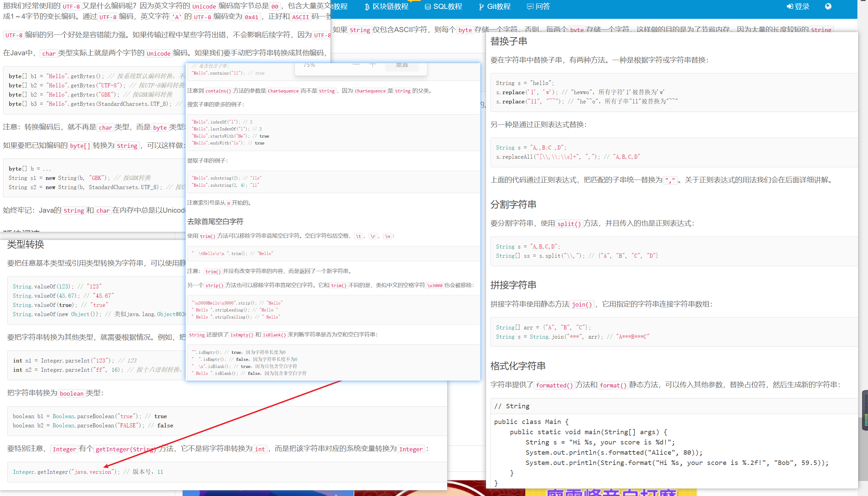Click the 75% zoom level text
Image resolution: width=868 pixels, height=496 pixels.
[309, 65]
